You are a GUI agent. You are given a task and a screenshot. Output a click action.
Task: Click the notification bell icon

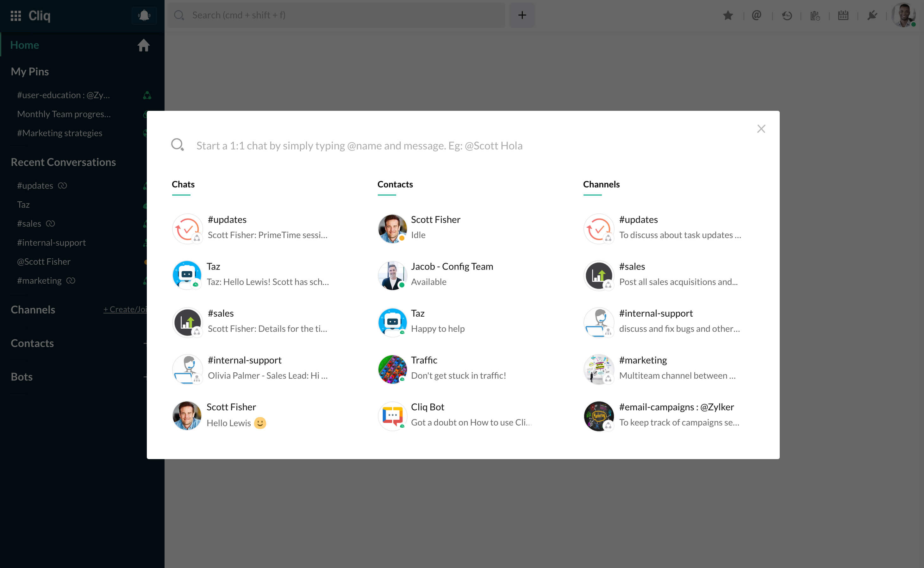point(144,16)
